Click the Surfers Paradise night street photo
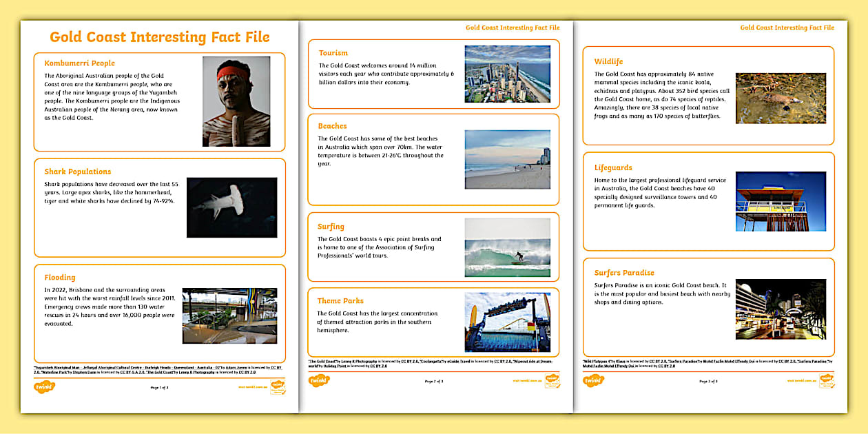This screenshot has width=868, height=434. [781, 309]
